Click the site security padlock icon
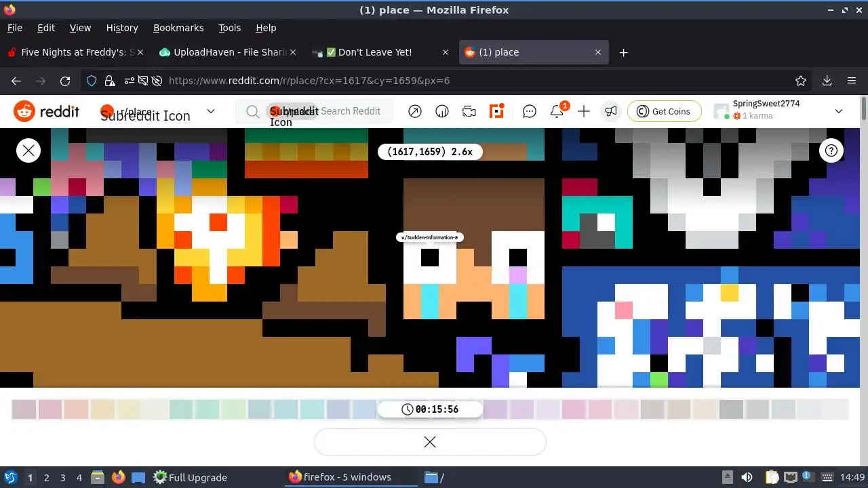 [x=110, y=81]
